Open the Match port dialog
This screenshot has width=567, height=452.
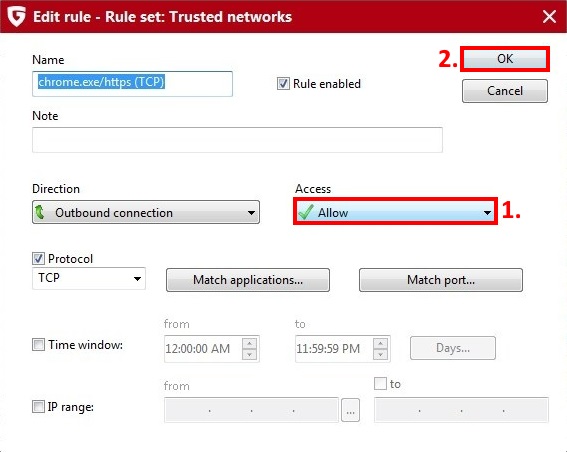click(x=441, y=280)
